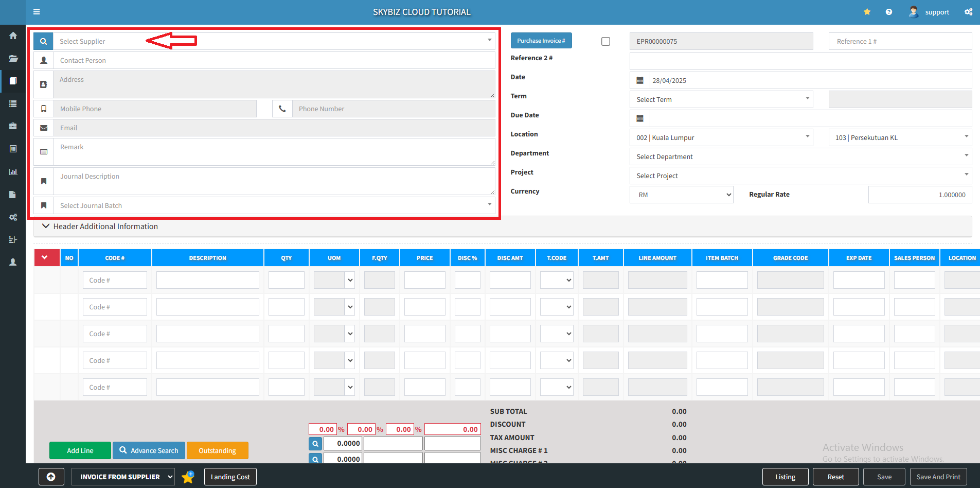Click the scroll-to-top arrow button
980x488 pixels.
coord(51,477)
